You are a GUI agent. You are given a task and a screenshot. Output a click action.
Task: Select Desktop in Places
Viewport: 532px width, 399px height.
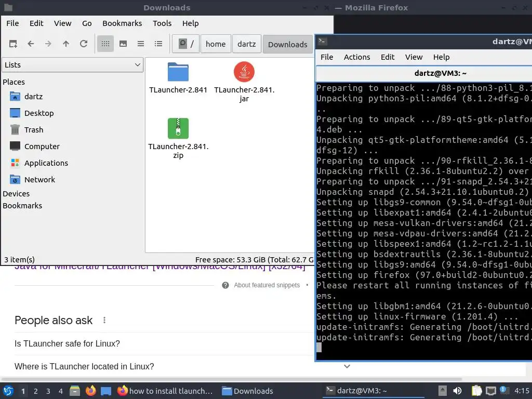click(32, 113)
